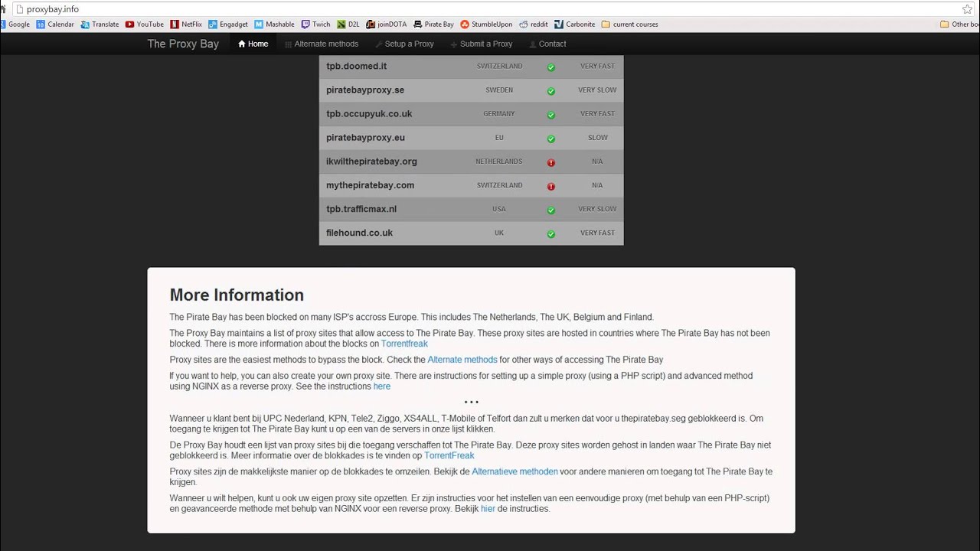Screen dimensions: 980x551
Task: Click the red error icon for ikwilthepiratebay.org
Action: 550,162
